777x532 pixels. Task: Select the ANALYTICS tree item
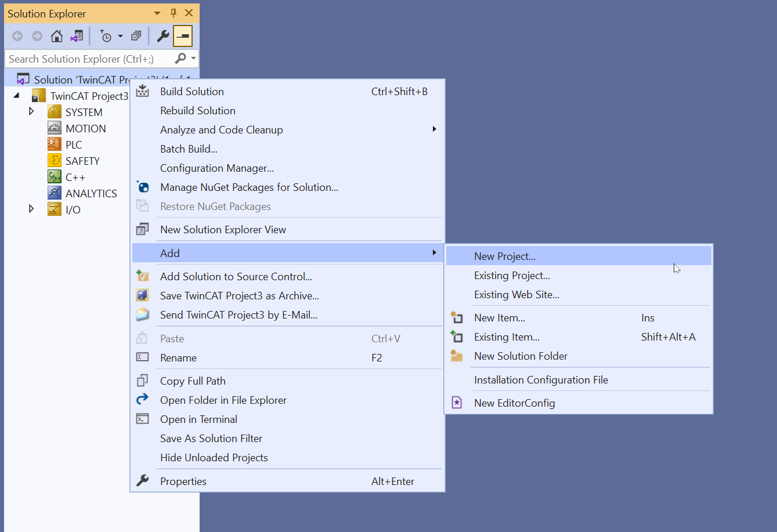91,193
